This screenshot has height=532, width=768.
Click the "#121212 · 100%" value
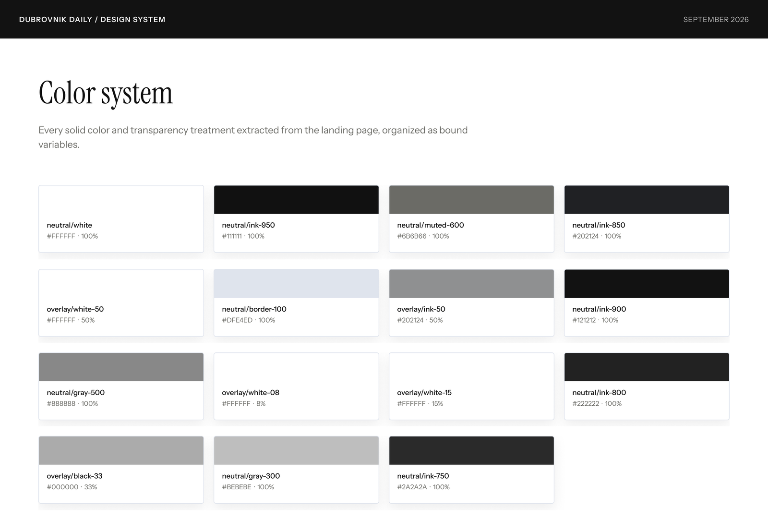pos(595,320)
